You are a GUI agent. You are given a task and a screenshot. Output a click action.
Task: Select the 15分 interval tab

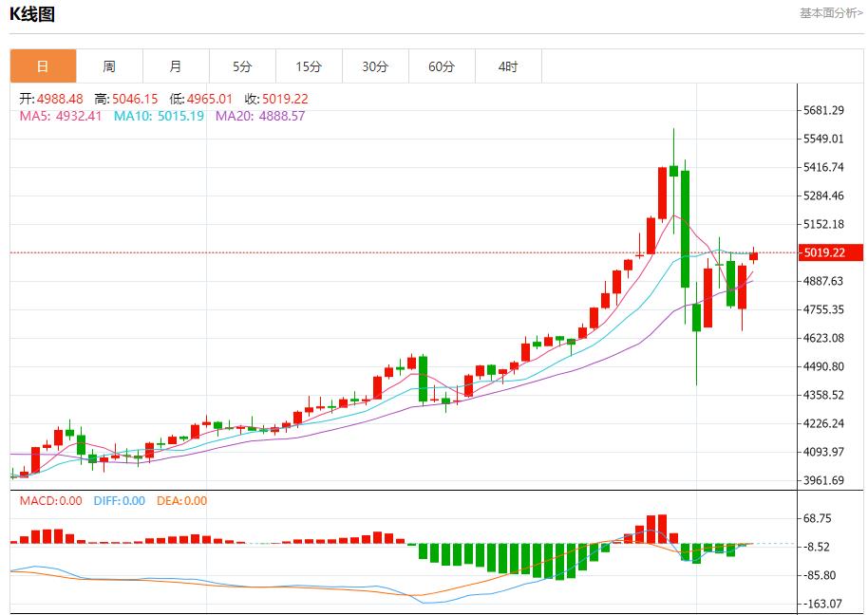pos(309,66)
